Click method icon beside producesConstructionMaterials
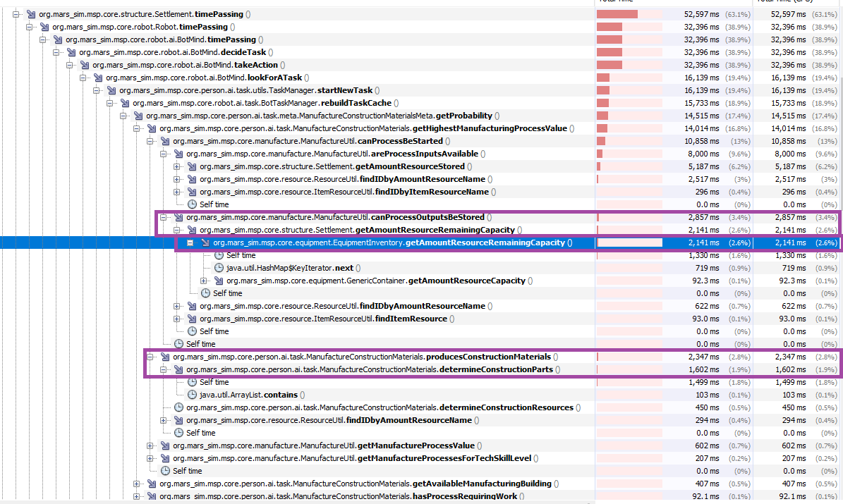Screen dimensions: 843x504 click(166, 357)
